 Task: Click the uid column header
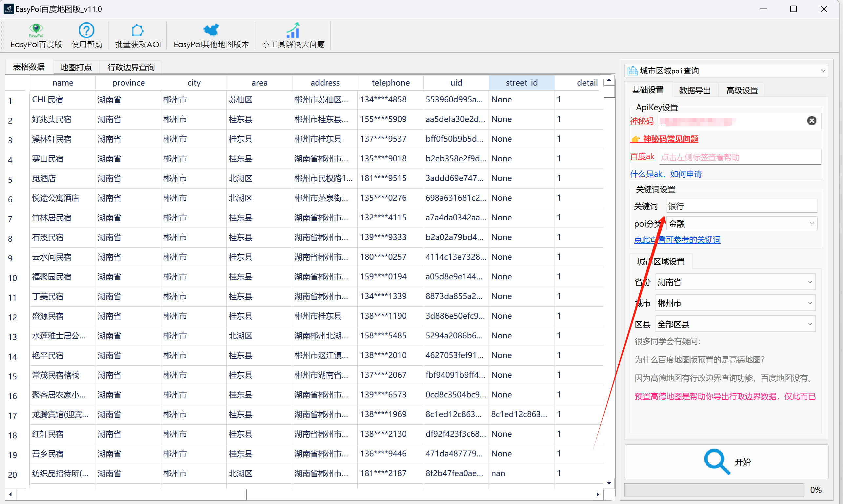coord(456,83)
